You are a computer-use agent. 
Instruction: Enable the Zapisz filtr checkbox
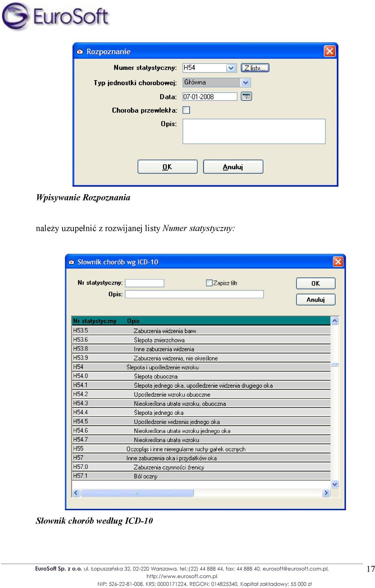209,283
